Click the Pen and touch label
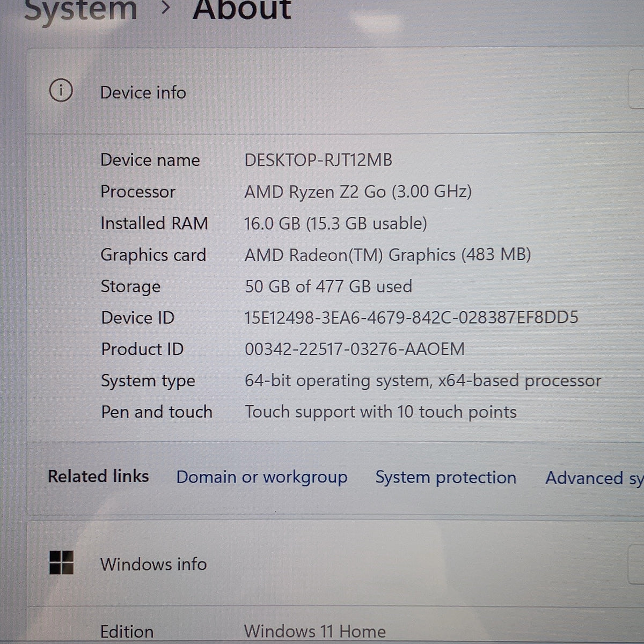This screenshot has width=644, height=644. (x=157, y=412)
